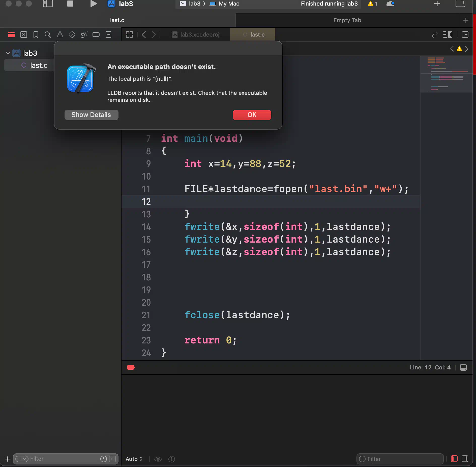Open the related items grid menu
Viewport: 476px width, 467px height.
pos(129,35)
